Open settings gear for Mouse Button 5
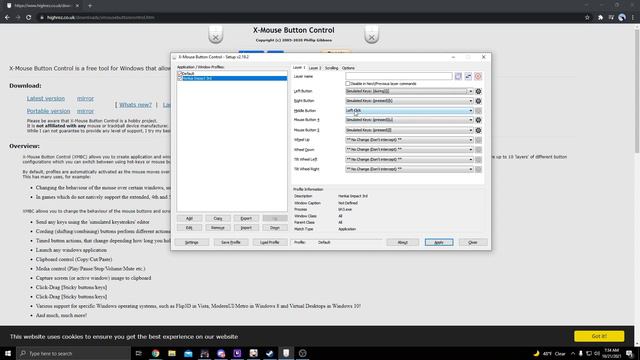The width and height of the screenshot is (640, 360). pyautogui.click(x=478, y=130)
